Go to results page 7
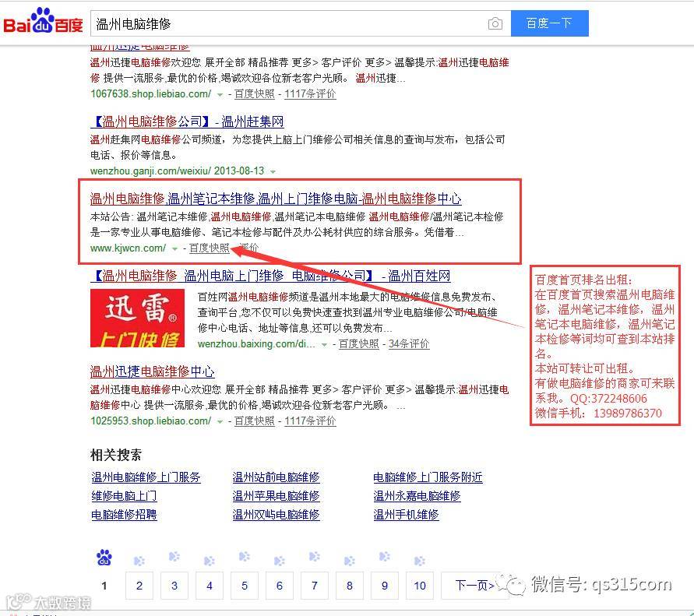 coord(314,586)
